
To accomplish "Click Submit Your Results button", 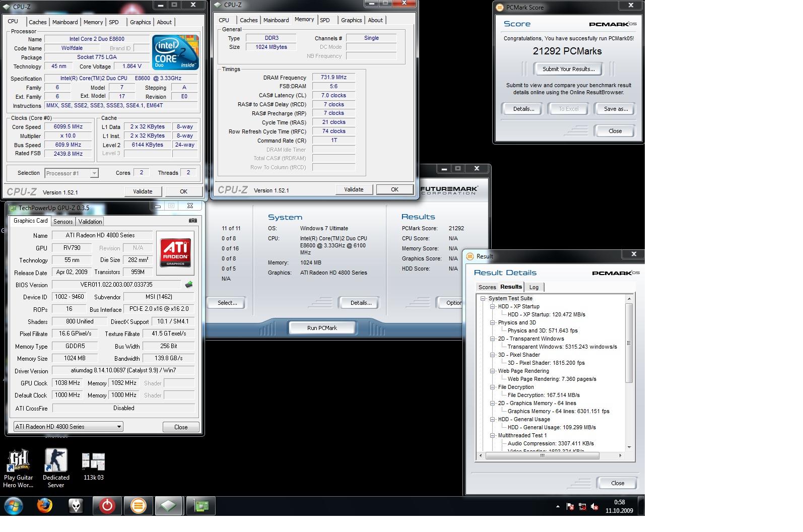I will coord(568,69).
